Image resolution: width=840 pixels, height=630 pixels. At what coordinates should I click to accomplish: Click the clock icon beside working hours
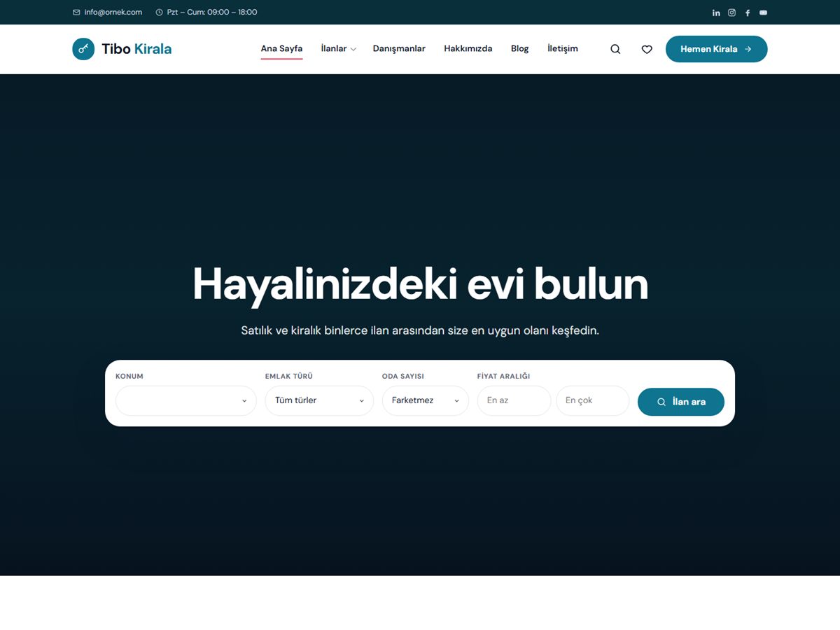pos(159,13)
